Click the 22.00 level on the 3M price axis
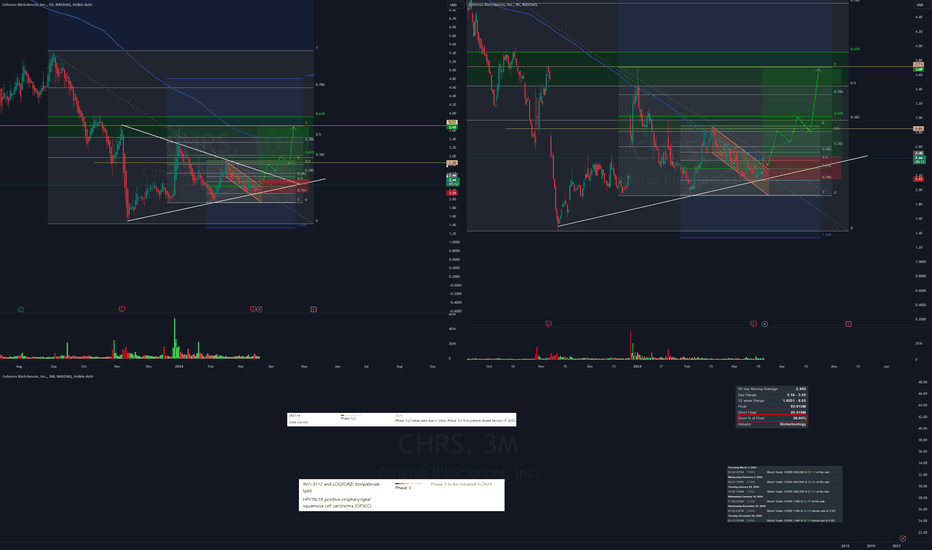 click(x=922, y=532)
